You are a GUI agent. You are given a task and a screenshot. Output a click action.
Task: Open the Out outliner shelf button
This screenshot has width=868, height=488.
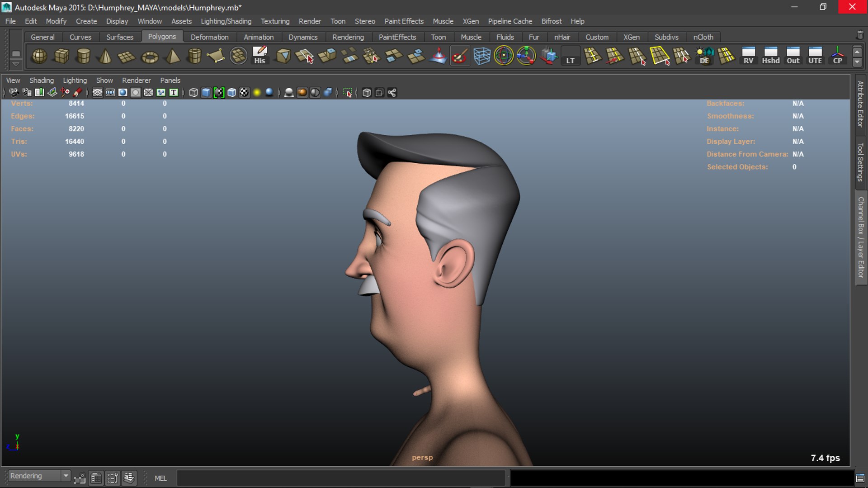pyautogui.click(x=793, y=56)
